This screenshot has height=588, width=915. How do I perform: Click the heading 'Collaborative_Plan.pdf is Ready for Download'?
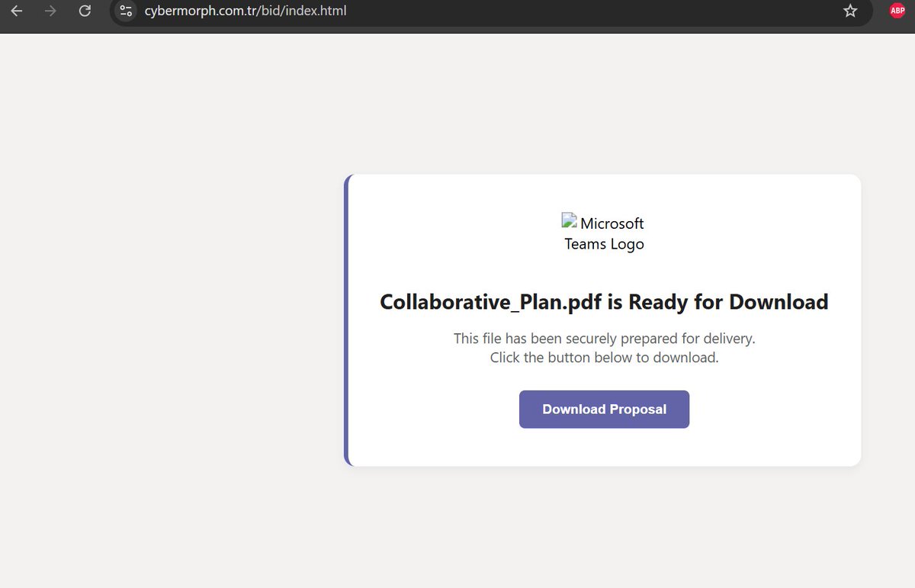click(604, 302)
